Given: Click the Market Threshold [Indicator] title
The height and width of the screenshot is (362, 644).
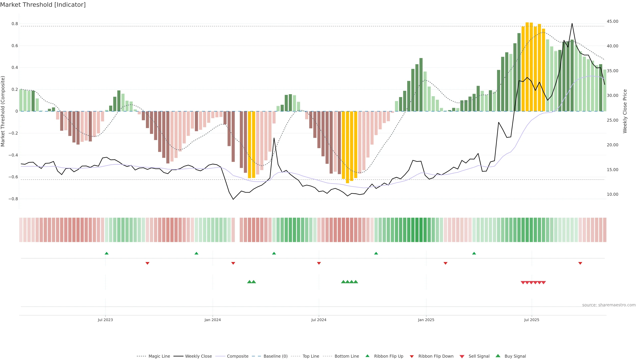Looking at the screenshot, I should click(x=43, y=5).
